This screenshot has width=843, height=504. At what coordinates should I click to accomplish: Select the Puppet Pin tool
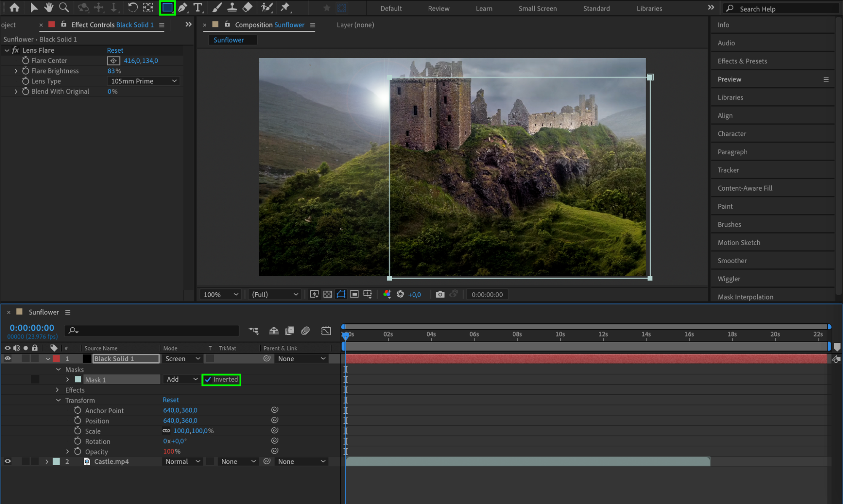click(x=285, y=7)
